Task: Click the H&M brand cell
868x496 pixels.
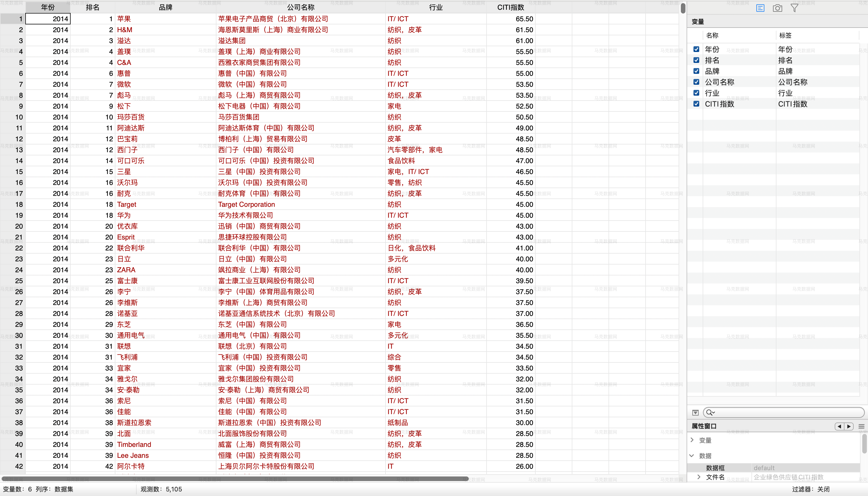Action: click(x=165, y=30)
